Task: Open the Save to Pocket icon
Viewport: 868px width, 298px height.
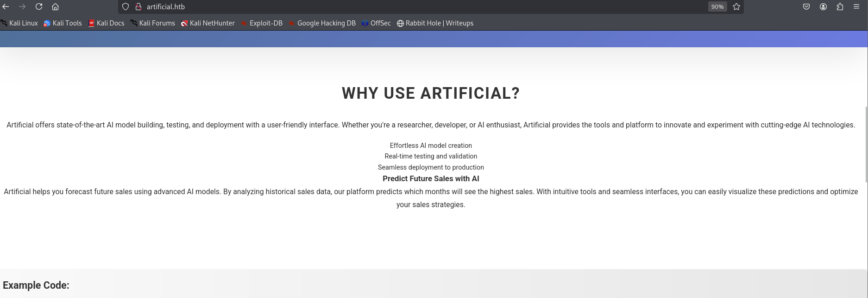Action: (806, 6)
